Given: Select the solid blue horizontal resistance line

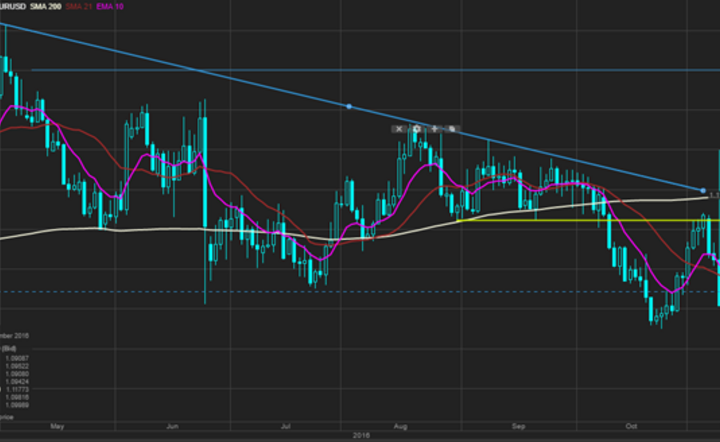Looking at the screenshot, I should coord(376,70).
